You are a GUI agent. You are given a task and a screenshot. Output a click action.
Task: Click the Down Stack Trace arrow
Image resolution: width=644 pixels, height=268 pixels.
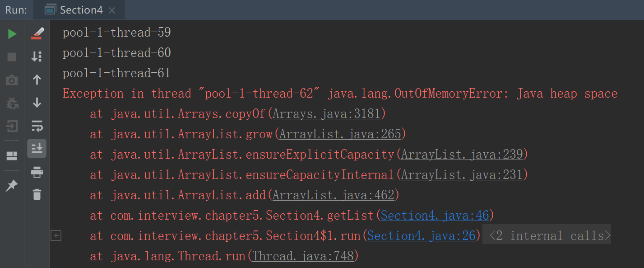click(x=37, y=103)
